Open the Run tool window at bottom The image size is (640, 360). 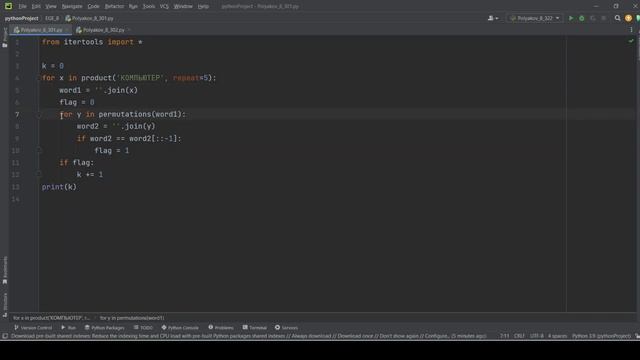coord(69,327)
